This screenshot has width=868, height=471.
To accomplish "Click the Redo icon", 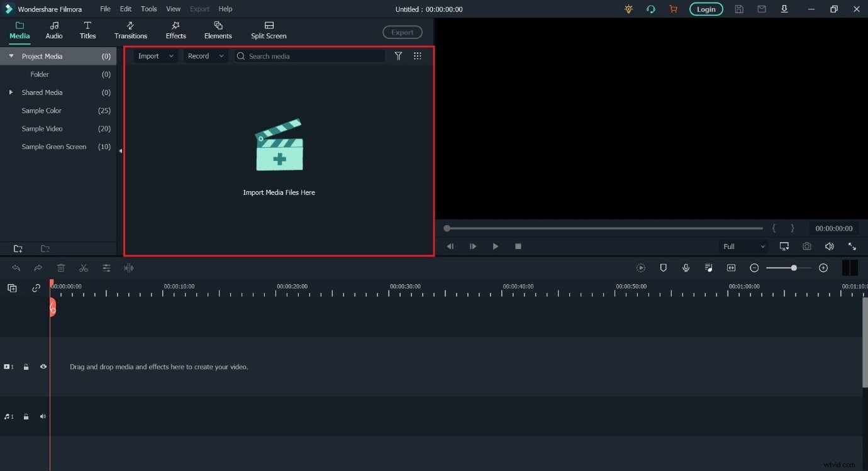I will (38, 268).
